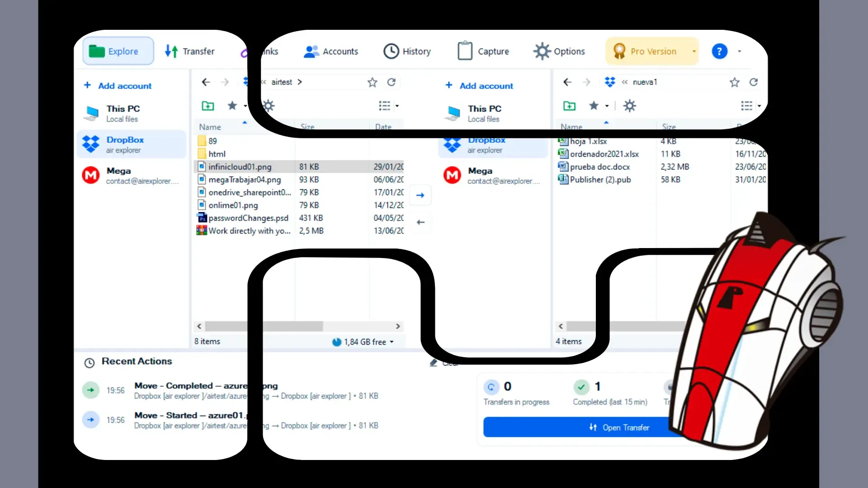
Task: Change view mode in left pane
Action: pyautogui.click(x=384, y=106)
